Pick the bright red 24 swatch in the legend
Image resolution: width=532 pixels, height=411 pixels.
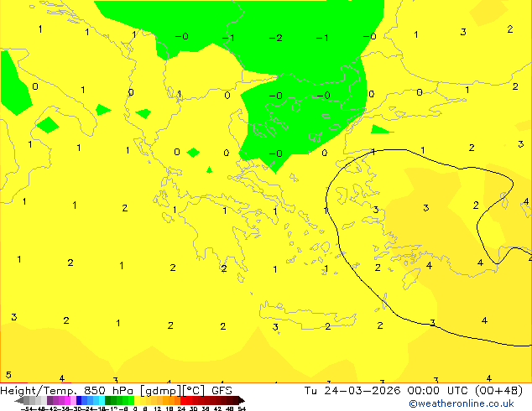(x=183, y=401)
